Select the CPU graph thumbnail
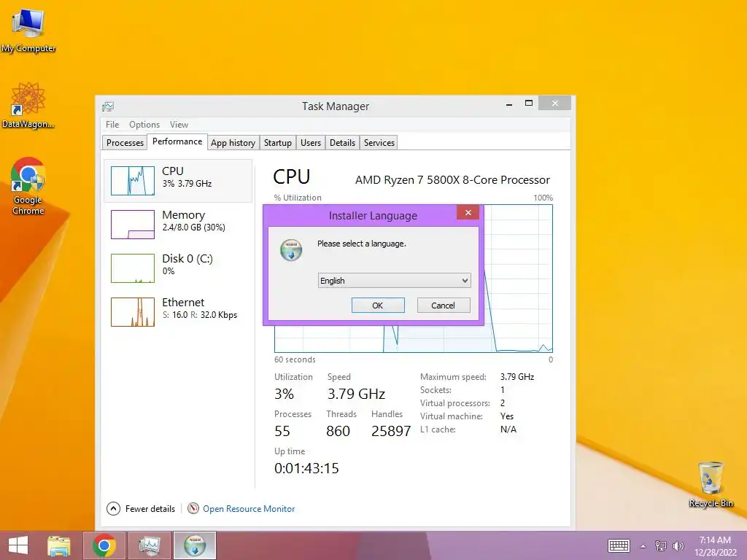 pos(133,181)
